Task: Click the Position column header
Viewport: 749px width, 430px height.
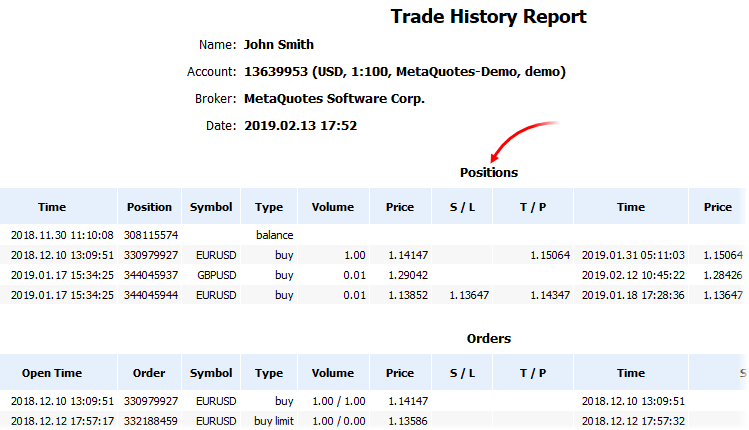Action: point(150,207)
